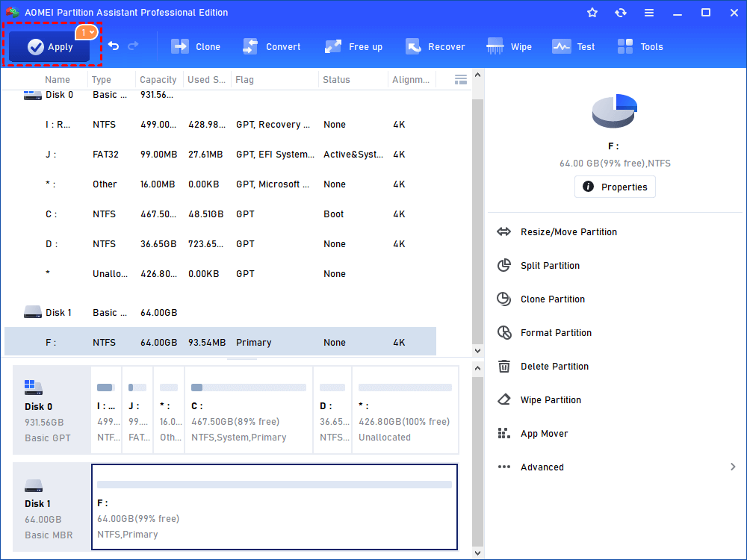Screen dimensions: 747x560
Task: Click Disk 1 icon in disk map
Action: (34, 486)
